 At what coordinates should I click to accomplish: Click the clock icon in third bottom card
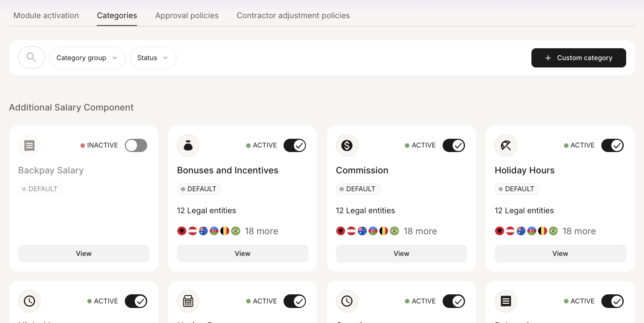[x=347, y=301]
